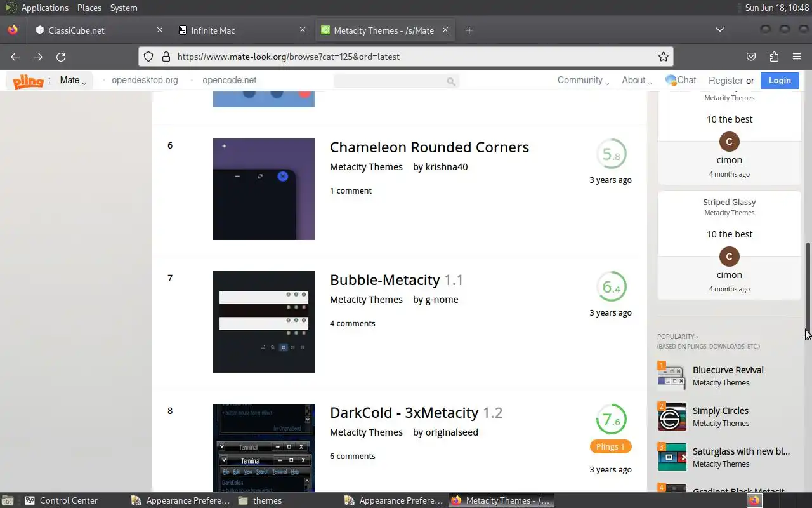Image resolution: width=812 pixels, height=508 pixels.
Task: Click the search magnifier icon
Action: [x=451, y=81]
